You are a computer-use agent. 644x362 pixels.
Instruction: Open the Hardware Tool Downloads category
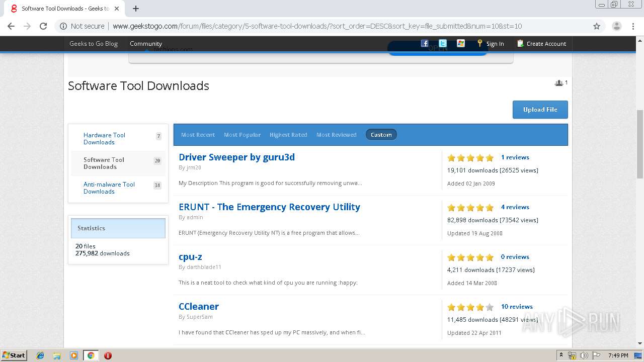(x=104, y=139)
